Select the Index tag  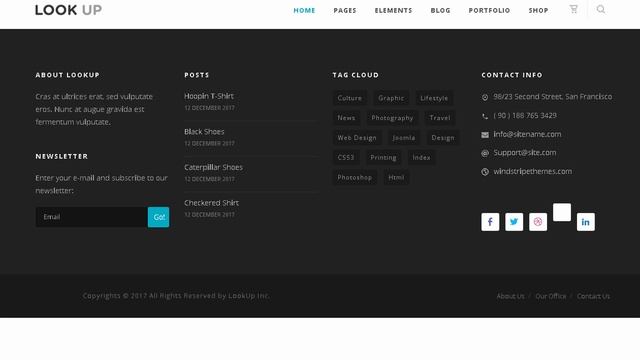click(421, 158)
